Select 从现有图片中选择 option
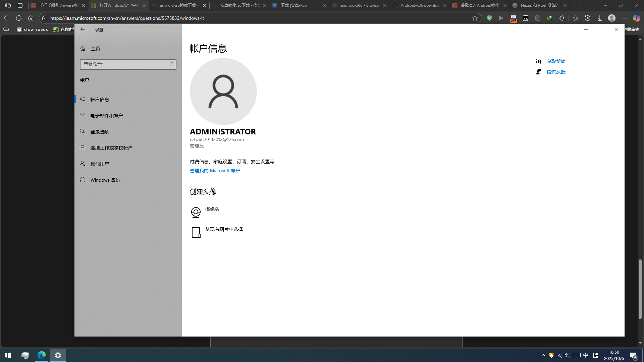The height and width of the screenshot is (362, 644). click(x=223, y=230)
